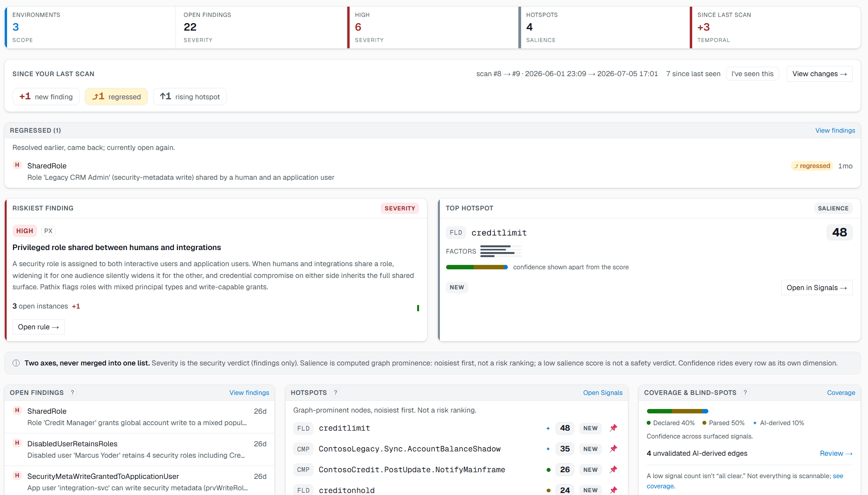Click 7 since last seen text
The width and height of the screenshot is (868, 495).
(x=693, y=74)
